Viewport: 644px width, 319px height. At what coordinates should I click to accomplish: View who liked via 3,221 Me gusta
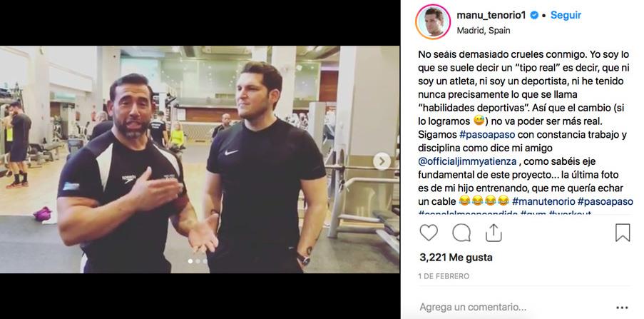pos(456,258)
